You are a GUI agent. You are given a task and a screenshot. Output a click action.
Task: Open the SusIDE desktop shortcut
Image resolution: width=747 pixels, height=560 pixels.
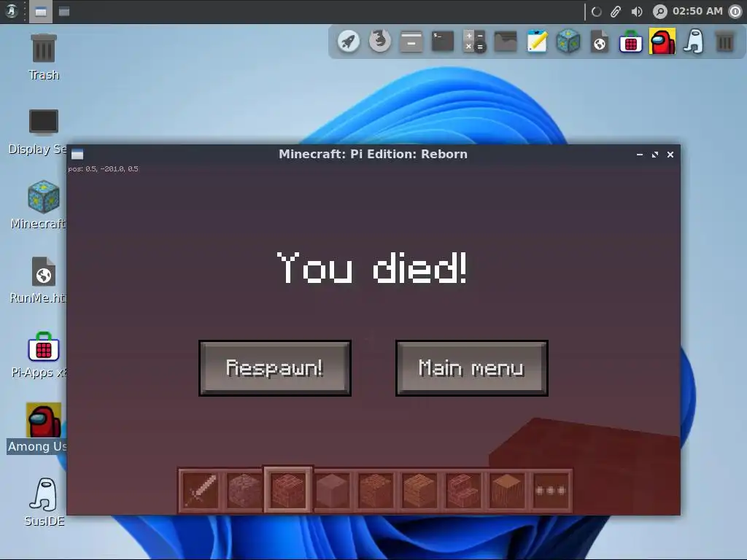coord(44,502)
